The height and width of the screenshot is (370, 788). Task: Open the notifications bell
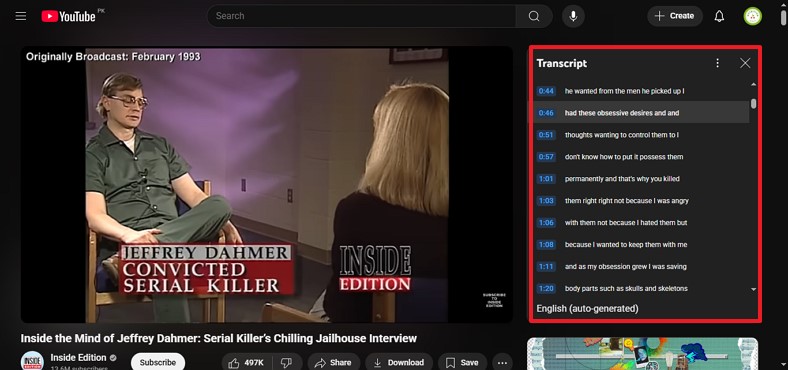[719, 16]
